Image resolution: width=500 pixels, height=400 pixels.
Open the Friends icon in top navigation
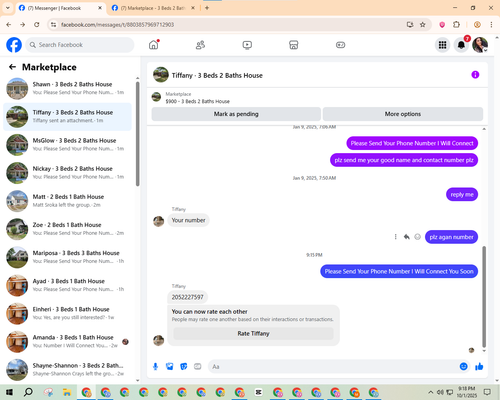(200, 45)
